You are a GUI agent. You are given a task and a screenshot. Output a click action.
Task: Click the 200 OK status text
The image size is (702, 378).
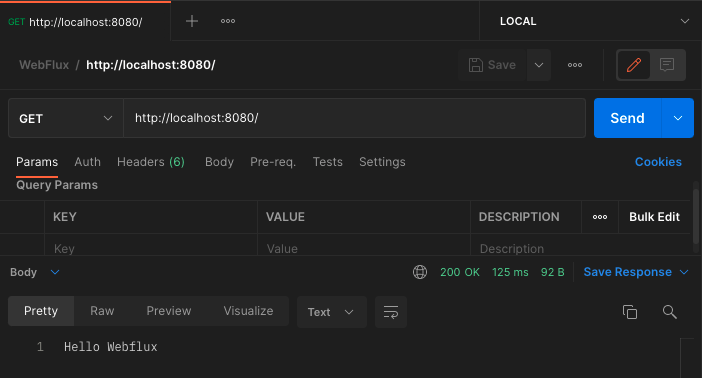pyautogui.click(x=460, y=272)
